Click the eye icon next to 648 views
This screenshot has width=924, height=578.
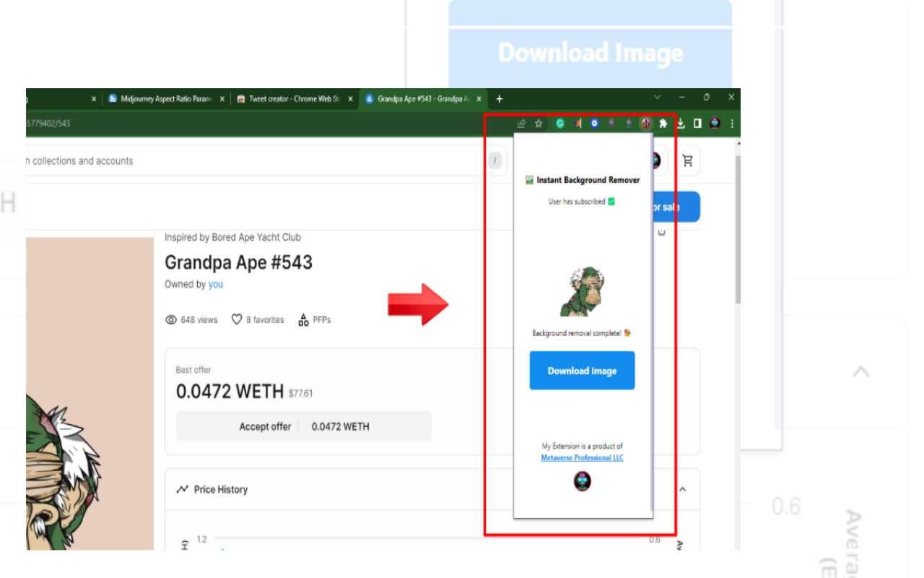(171, 319)
